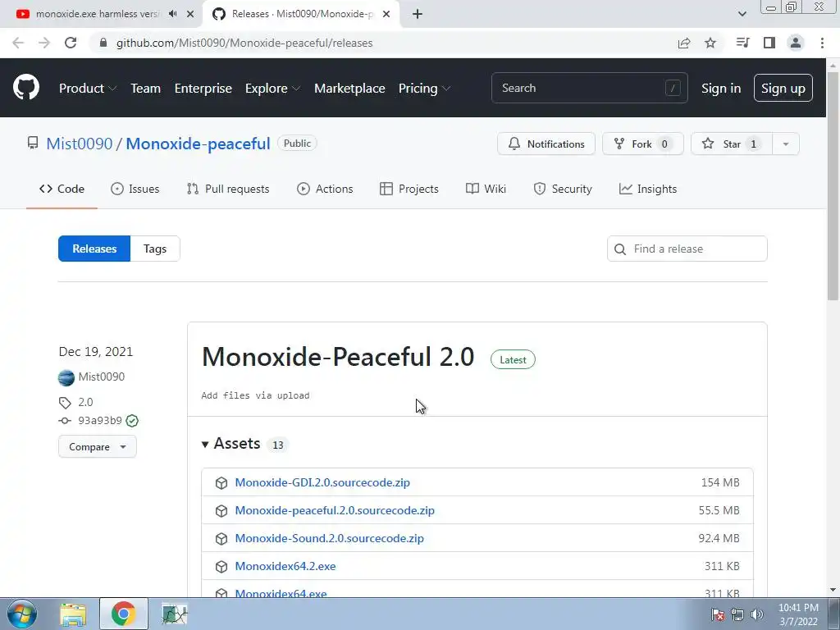Click the Notifications button

pos(546,144)
